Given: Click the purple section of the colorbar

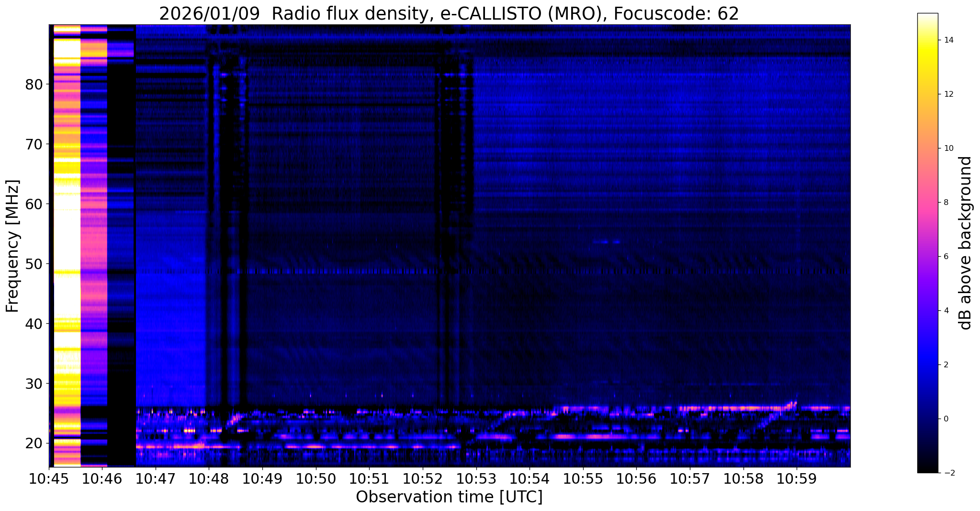Looking at the screenshot, I should [x=927, y=287].
